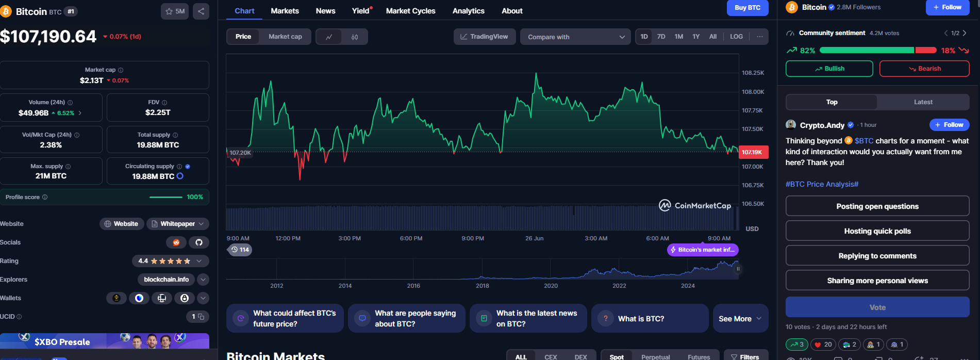Open the Market Cycles tab
This screenshot has height=360, width=980.
coord(410,11)
